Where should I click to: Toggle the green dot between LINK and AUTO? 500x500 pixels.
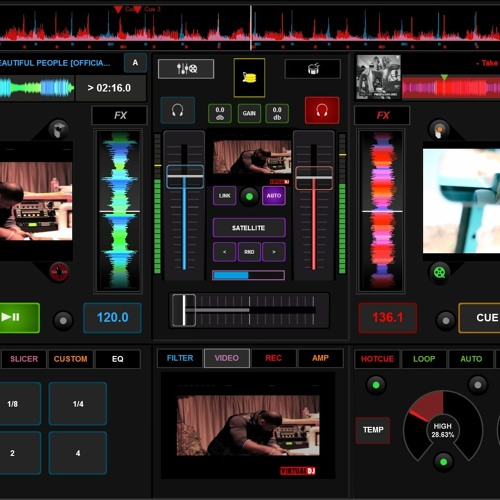coord(249,196)
